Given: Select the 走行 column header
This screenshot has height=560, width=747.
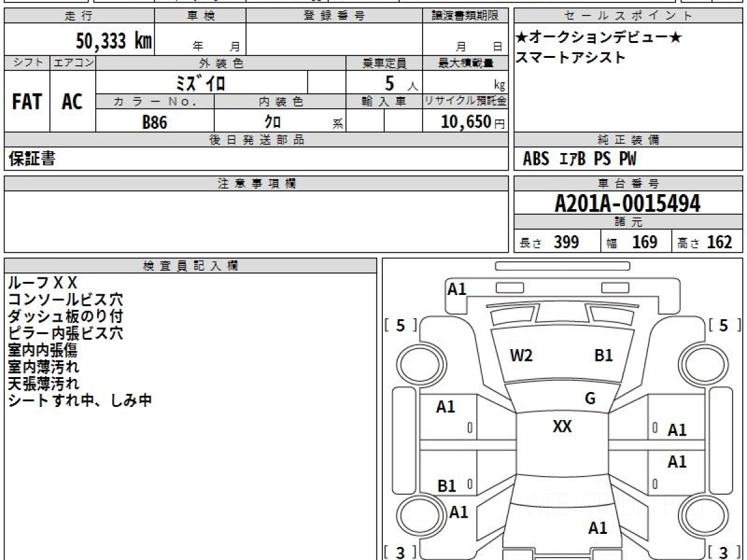Looking at the screenshot, I should coord(79,16).
